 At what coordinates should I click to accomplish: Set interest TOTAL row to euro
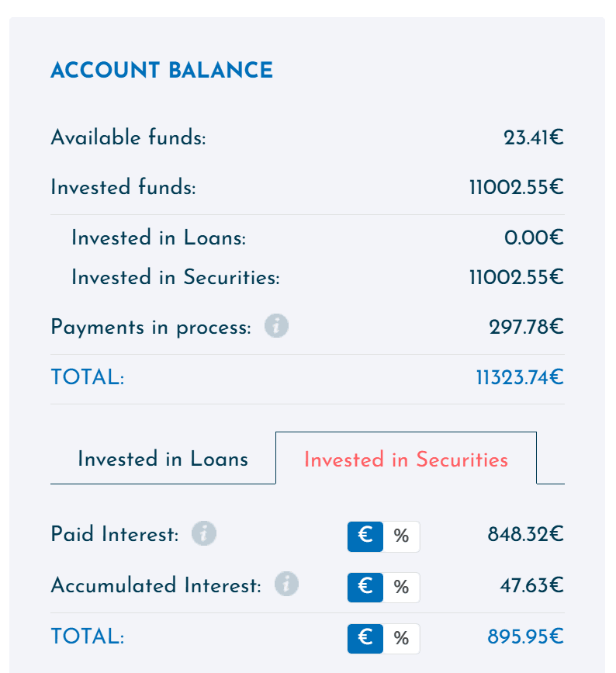click(x=365, y=639)
